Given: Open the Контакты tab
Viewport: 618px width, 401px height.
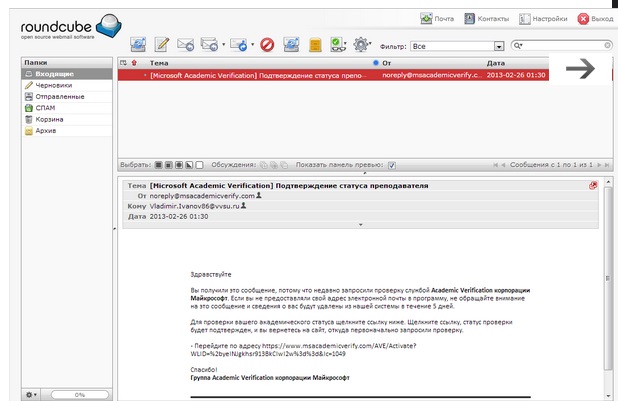Looking at the screenshot, I should tap(486, 19).
